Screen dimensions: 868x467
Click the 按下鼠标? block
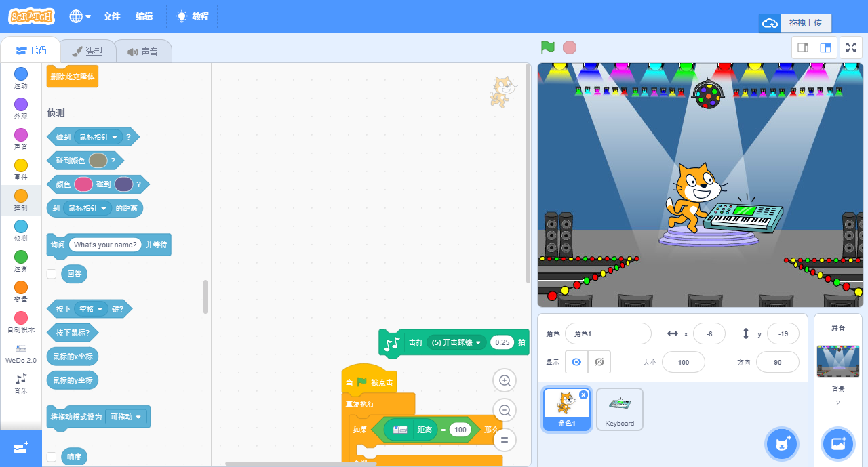73,333
